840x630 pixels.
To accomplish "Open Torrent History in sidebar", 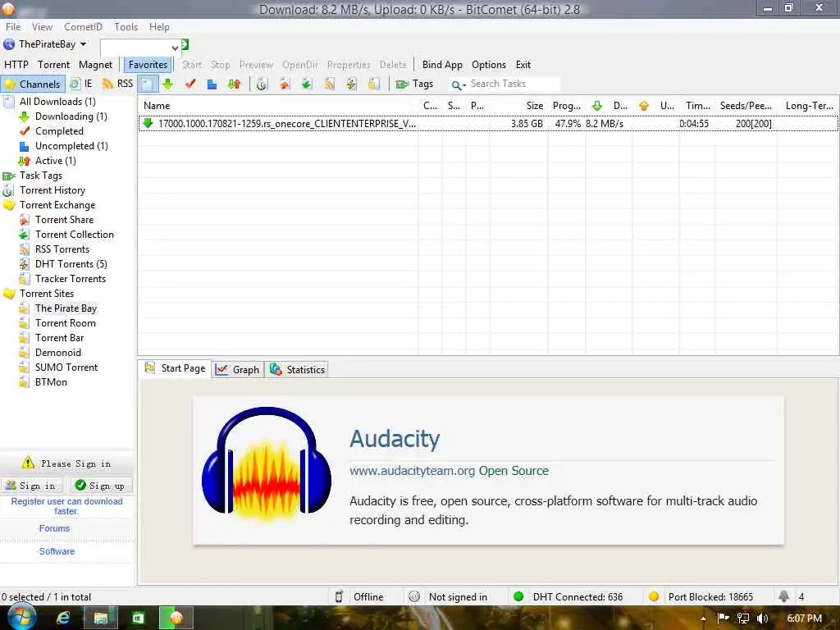I will [x=52, y=190].
